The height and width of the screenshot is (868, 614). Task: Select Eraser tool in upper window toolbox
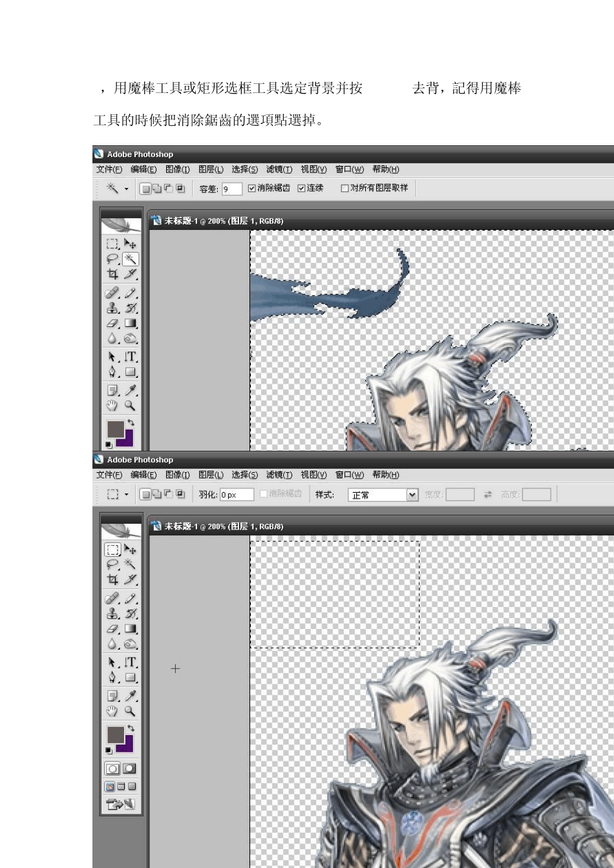click(113, 323)
